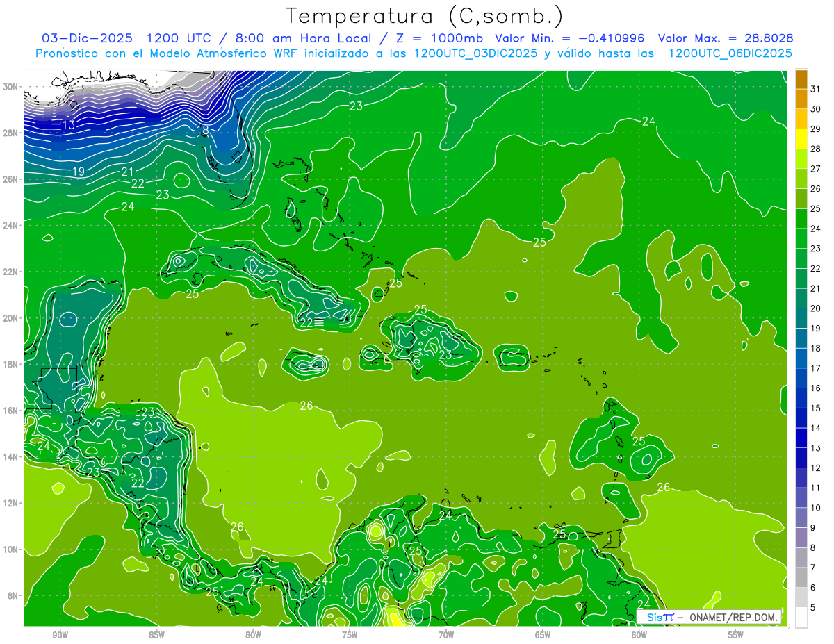Viewport: 834px width, 644px height.
Task: Click the '60W' longitude axis label
Action: coord(639,635)
